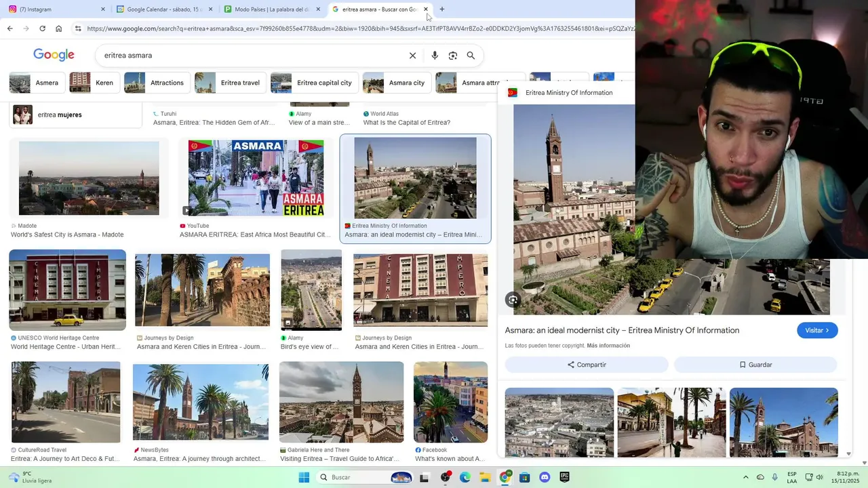Open Madote World's Safest City image

[x=89, y=178]
